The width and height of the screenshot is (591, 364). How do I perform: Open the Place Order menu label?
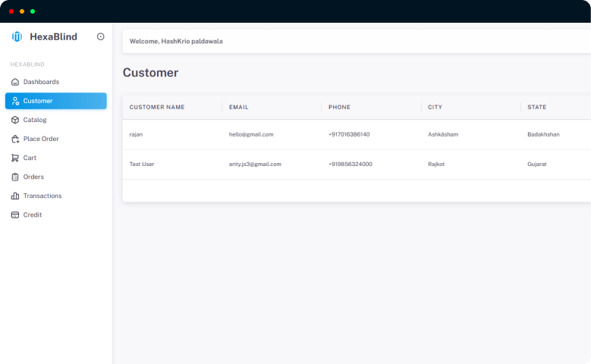[x=41, y=139]
